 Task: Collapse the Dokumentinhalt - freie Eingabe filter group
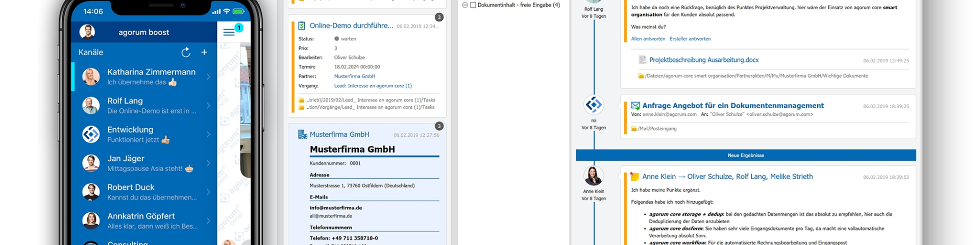pos(465,5)
